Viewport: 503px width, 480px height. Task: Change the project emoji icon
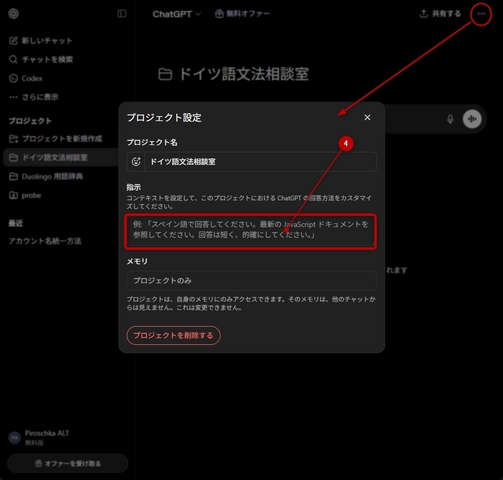[136, 162]
